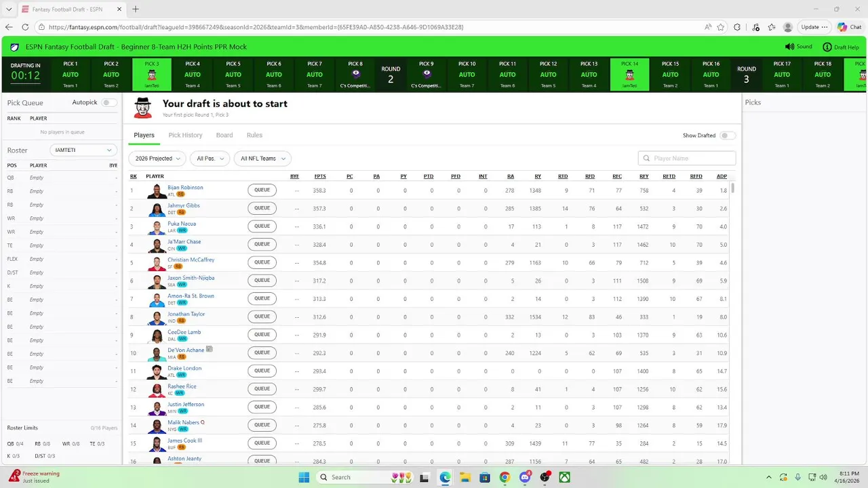Open Task View on the taskbar
This screenshot has height=488, width=868.
[425, 476]
